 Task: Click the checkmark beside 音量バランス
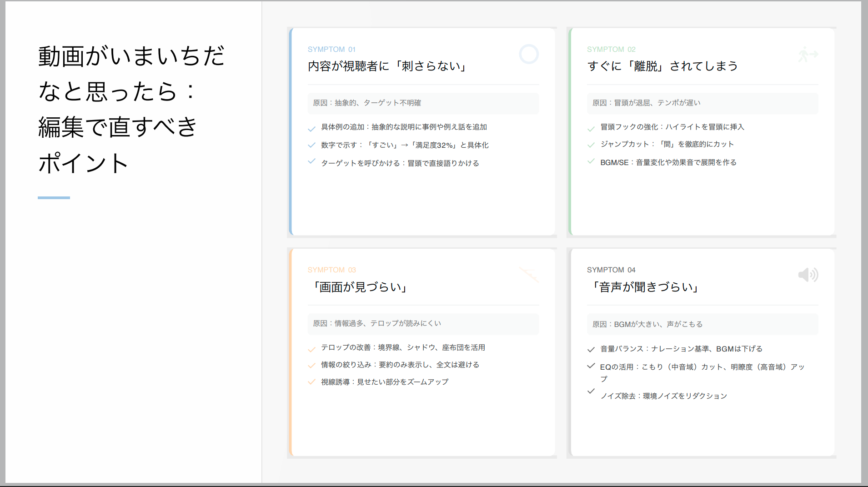point(591,350)
